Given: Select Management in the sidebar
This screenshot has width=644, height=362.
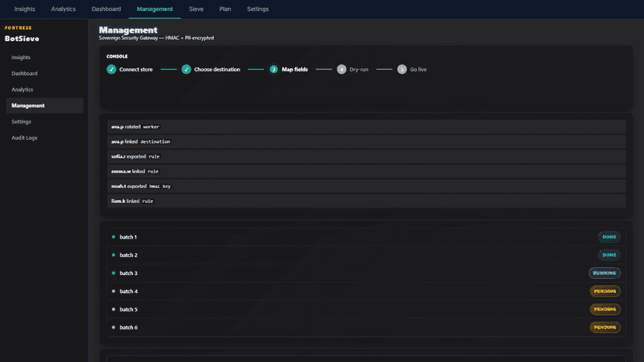Looking at the screenshot, I should [44, 106].
